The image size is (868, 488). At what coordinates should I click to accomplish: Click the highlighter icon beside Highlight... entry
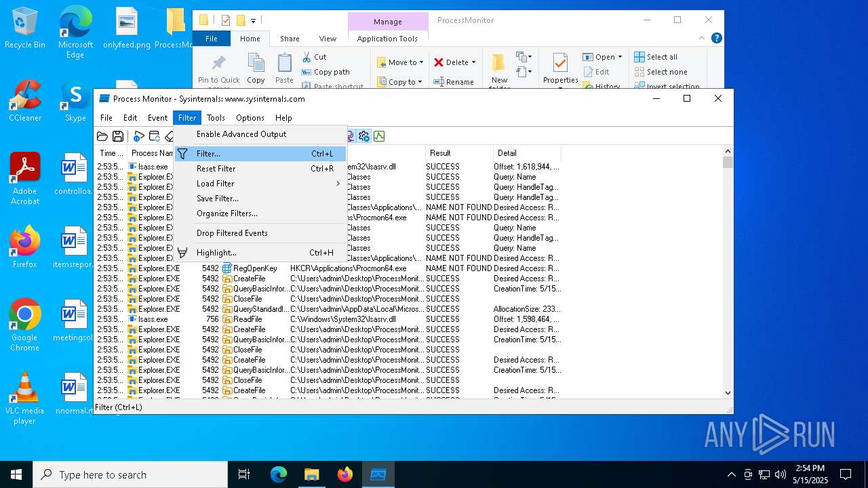pyautogui.click(x=182, y=253)
